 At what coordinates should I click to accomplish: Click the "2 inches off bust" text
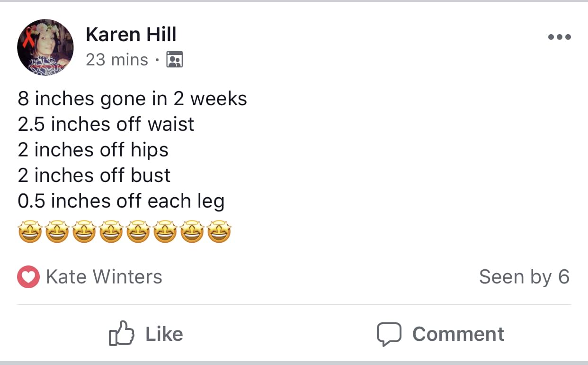(x=94, y=175)
